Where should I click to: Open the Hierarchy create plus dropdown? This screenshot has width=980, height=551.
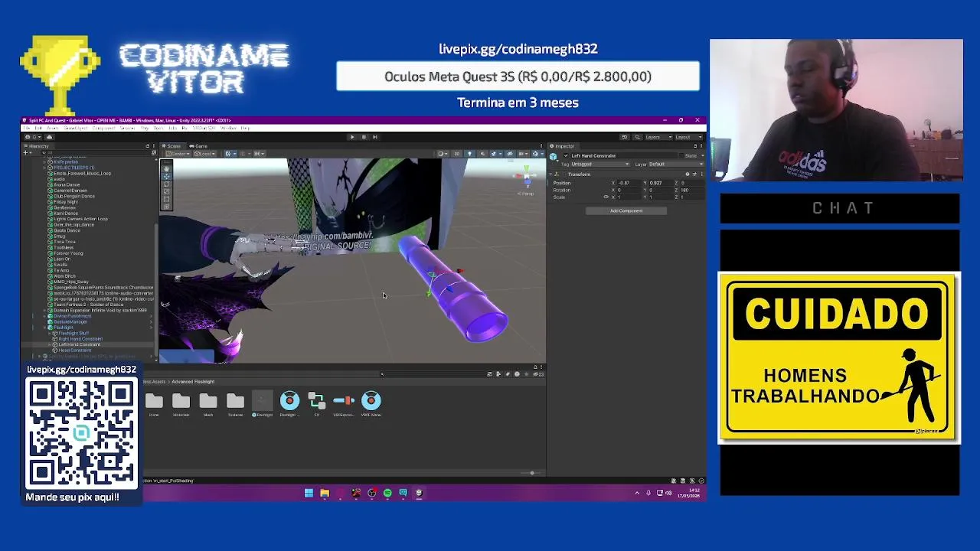(27, 153)
